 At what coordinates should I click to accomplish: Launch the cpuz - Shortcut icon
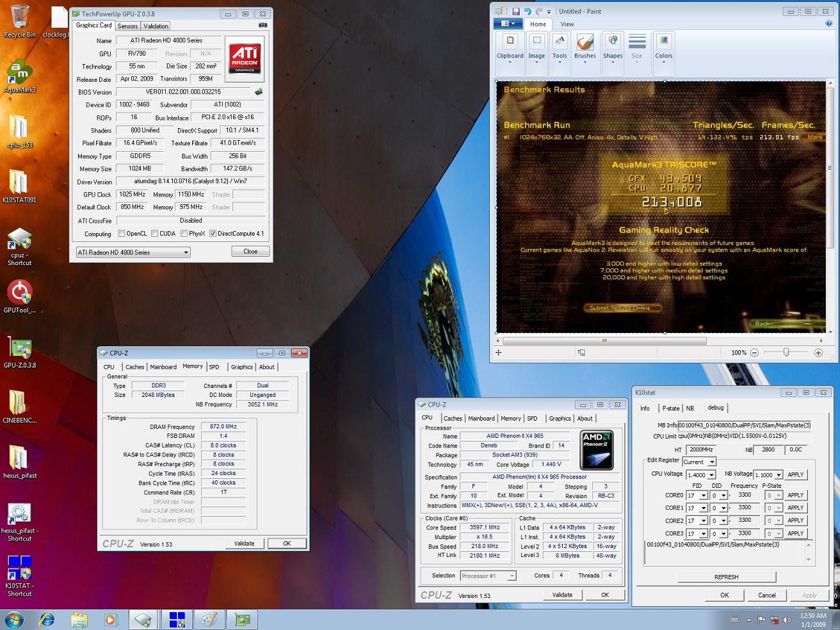click(x=19, y=246)
